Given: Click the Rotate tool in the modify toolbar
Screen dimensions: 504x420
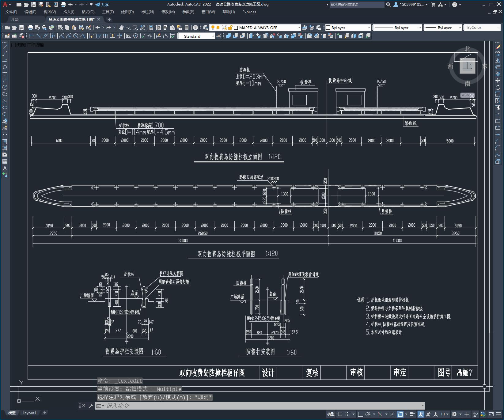Looking at the screenshot, I should tap(498, 87).
